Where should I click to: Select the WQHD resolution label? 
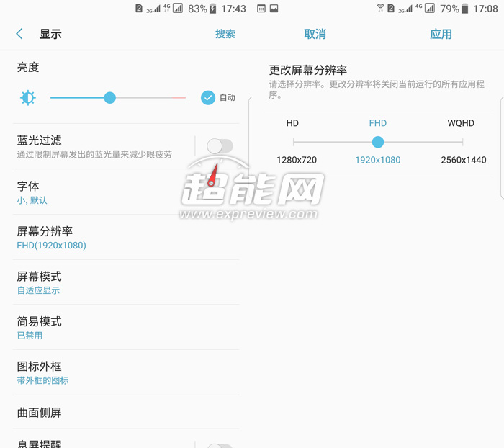click(x=461, y=123)
